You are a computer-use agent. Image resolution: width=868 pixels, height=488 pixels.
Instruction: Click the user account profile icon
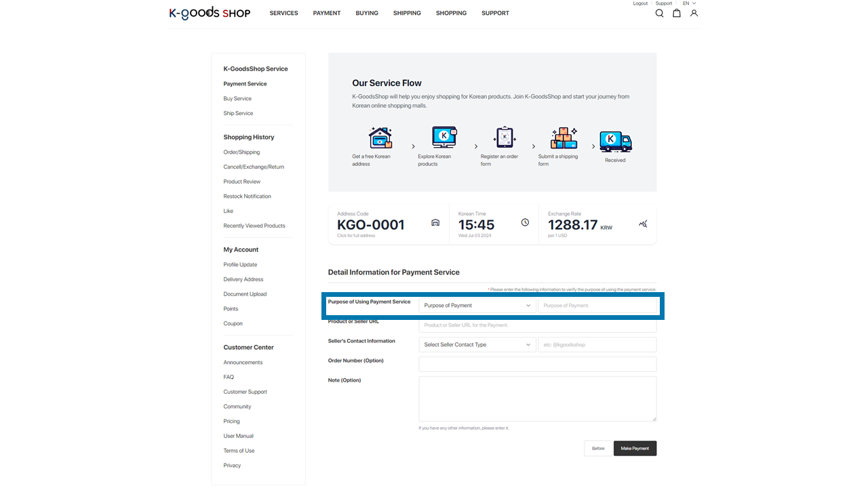pyautogui.click(x=694, y=14)
